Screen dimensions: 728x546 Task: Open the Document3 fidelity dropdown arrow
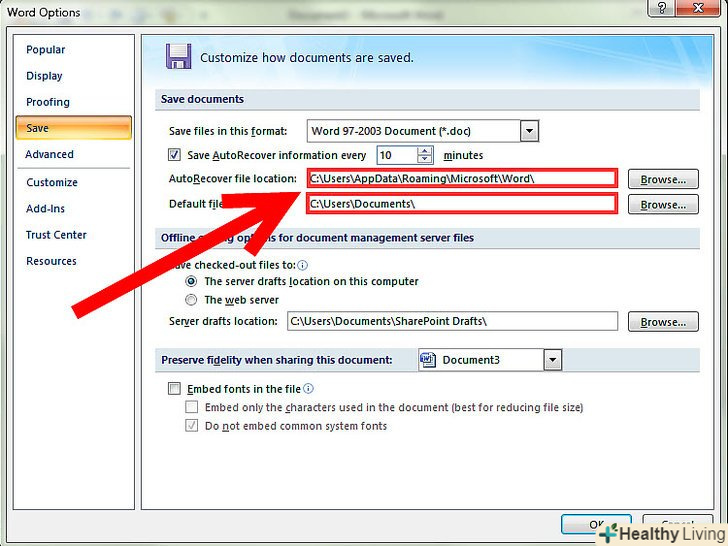coord(552,360)
